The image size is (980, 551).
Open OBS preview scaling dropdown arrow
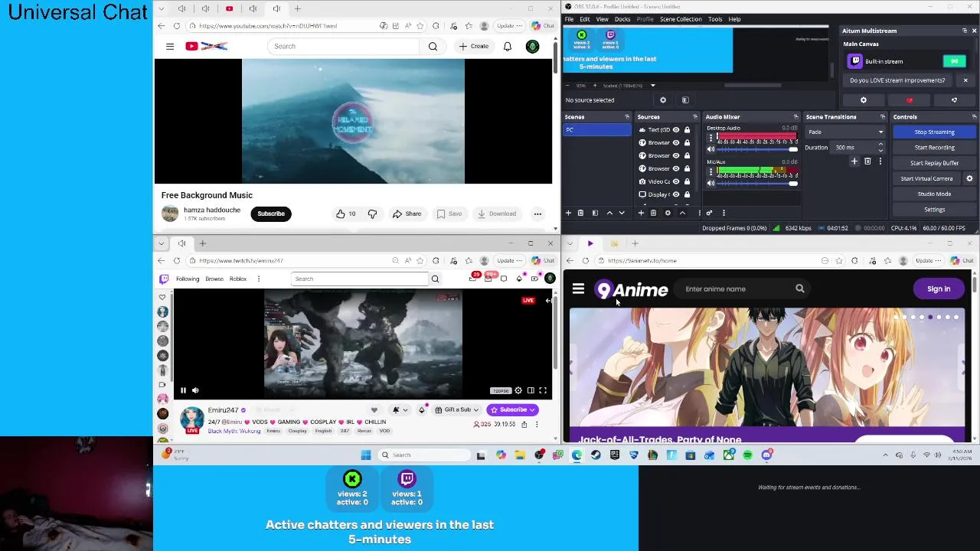pyautogui.click(x=653, y=86)
